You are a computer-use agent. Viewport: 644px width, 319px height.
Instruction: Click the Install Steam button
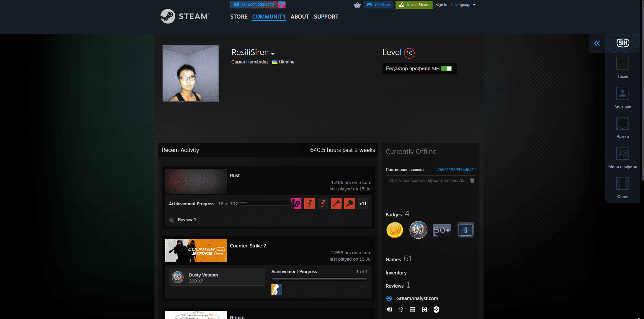tap(414, 5)
